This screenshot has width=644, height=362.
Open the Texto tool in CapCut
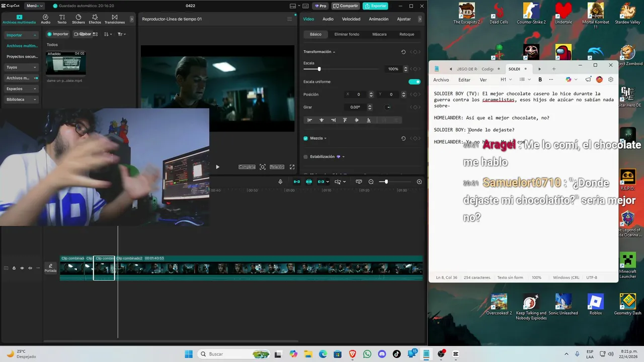point(62,19)
